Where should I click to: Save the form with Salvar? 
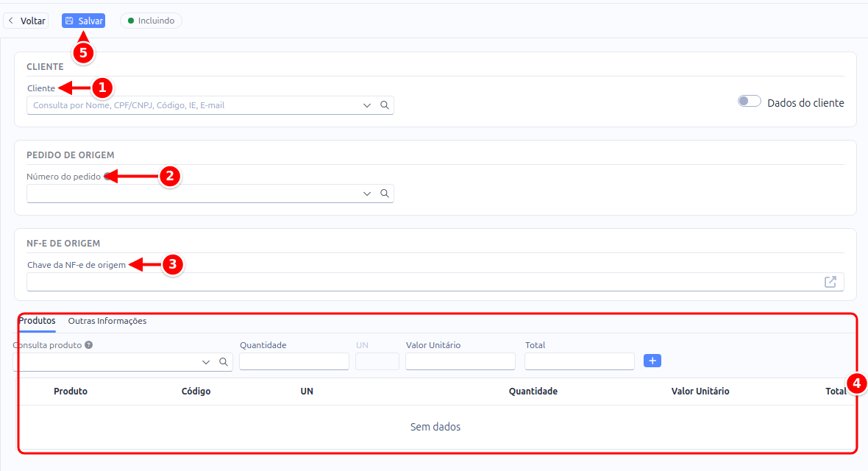[83, 21]
